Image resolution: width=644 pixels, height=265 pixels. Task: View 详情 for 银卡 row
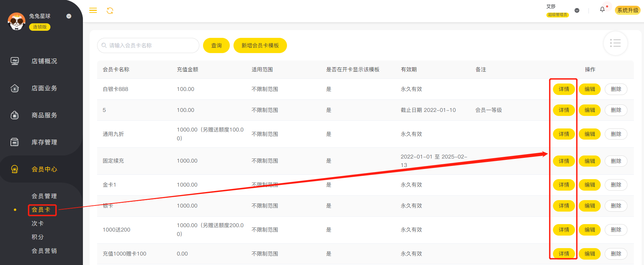click(564, 206)
